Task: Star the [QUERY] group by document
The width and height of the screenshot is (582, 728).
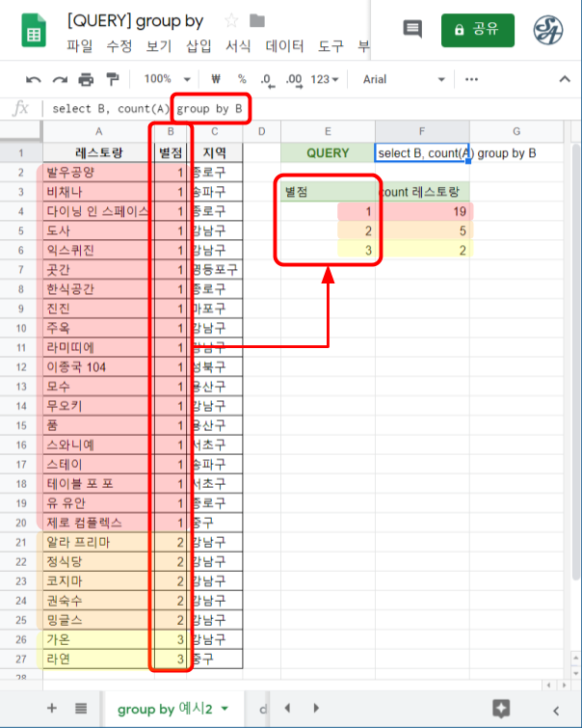Action: coord(230,20)
